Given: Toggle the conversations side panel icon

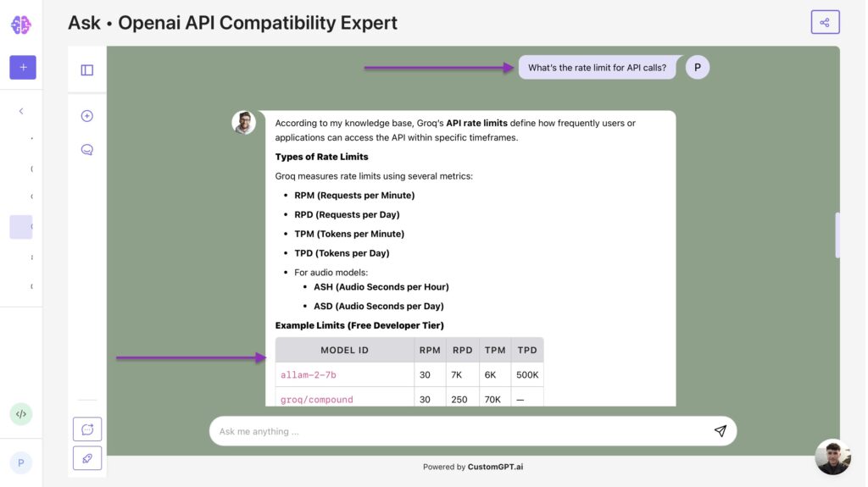Looking at the screenshot, I should click(87, 69).
